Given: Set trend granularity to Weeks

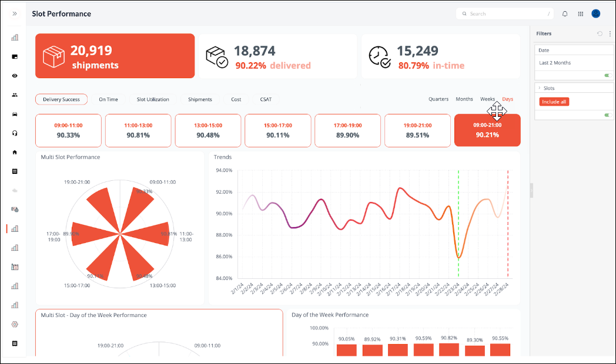Looking at the screenshot, I should point(487,99).
